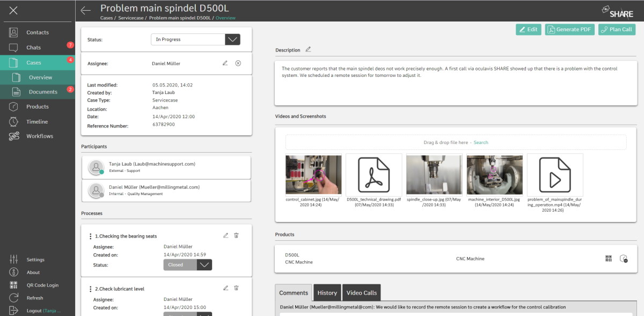Viewport: 644px width, 316px height.
Task: Show the QR code for product D500L
Action: (609, 258)
